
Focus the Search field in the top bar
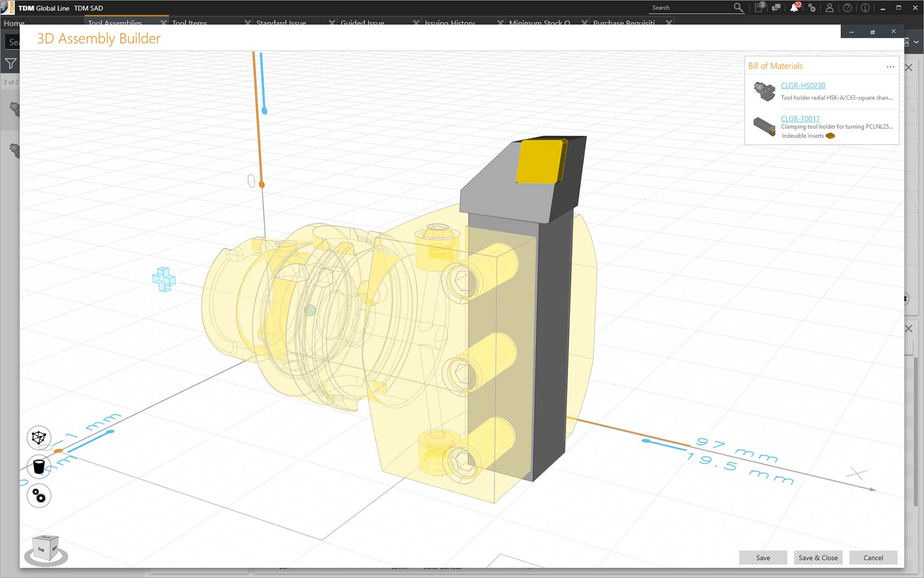690,8
